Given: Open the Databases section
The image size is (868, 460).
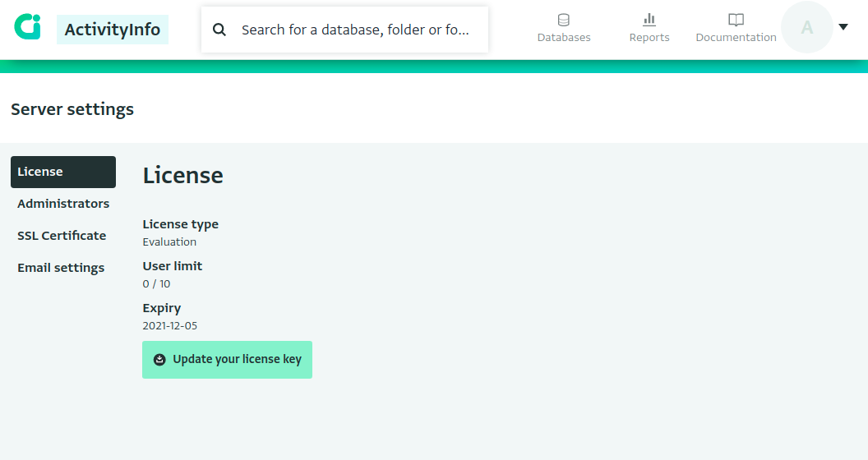Looking at the screenshot, I should 564,29.
